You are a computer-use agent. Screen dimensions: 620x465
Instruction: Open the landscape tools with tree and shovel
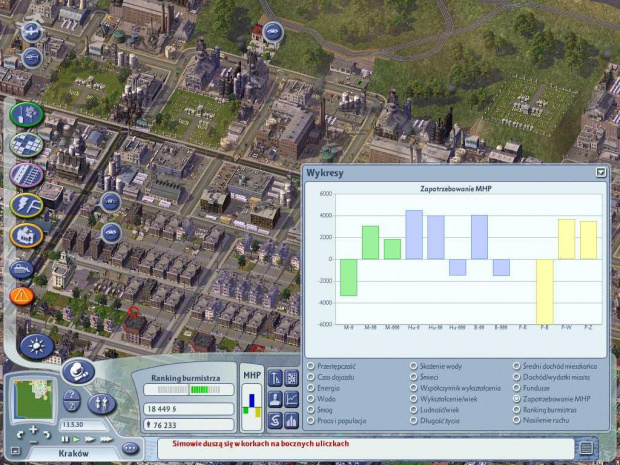point(26,115)
